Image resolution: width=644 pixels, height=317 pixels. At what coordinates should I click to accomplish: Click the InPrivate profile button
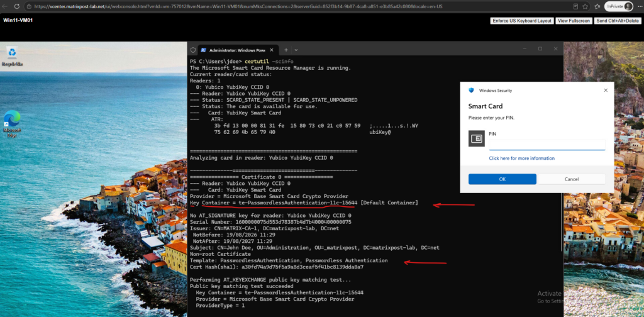[619, 6]
